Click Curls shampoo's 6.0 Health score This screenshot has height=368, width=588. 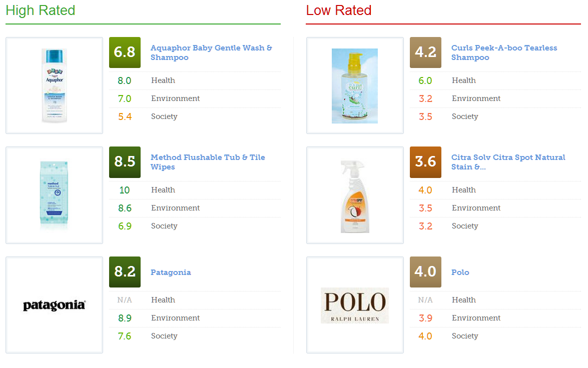point(425,80)
